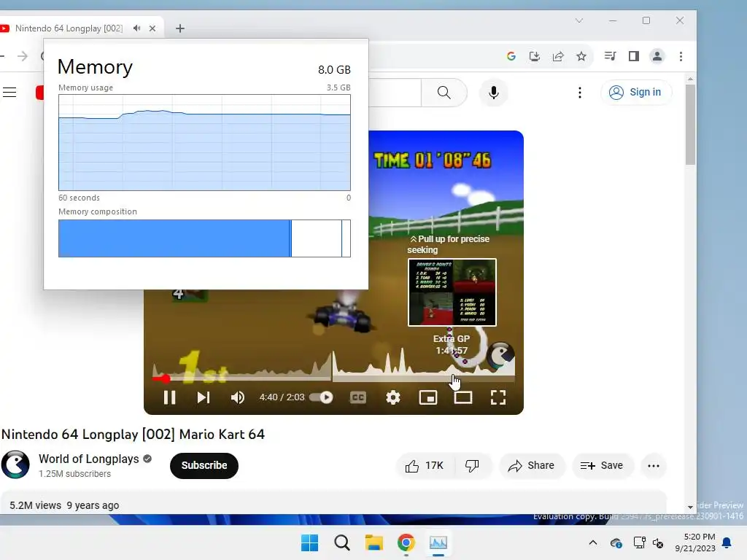
Task: Click the page vertical scrollbar thumb
Action: click(x=690, y=124)
